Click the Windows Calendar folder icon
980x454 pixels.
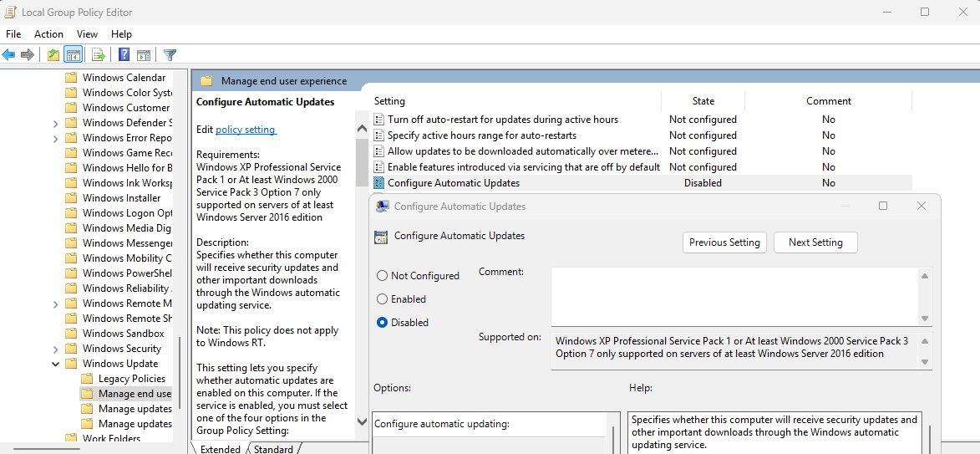click(71, 78)
